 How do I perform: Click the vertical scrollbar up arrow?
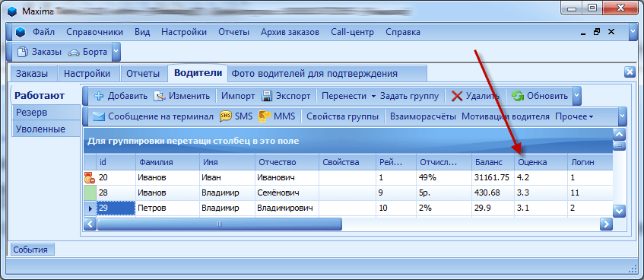[x=619, y=134]
